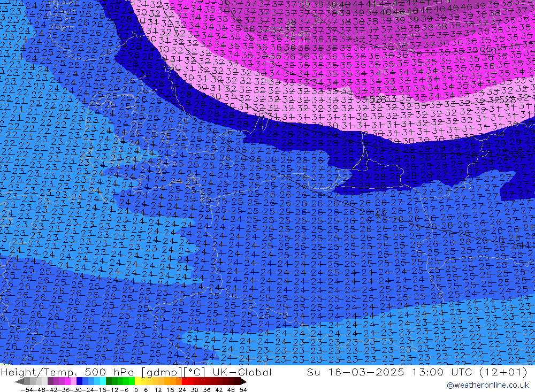Screen dimensions: 535x392
Task: Click the 'UK-Global' model name text
Action: click(x=242, y=372)
